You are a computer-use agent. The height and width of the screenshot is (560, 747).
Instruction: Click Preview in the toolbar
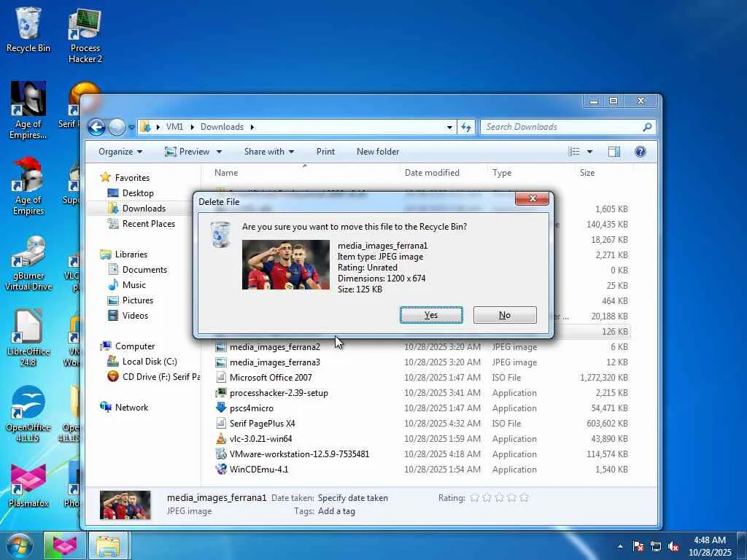tap(187, 152)
